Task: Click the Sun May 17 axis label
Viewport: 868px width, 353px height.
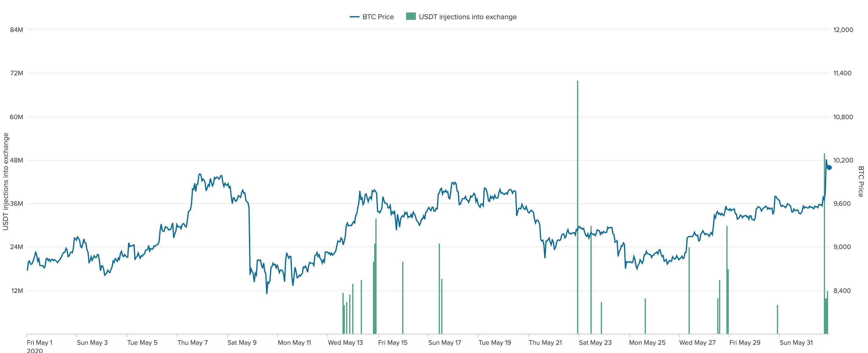Action: pyautogui.click(x=445, y=343)
